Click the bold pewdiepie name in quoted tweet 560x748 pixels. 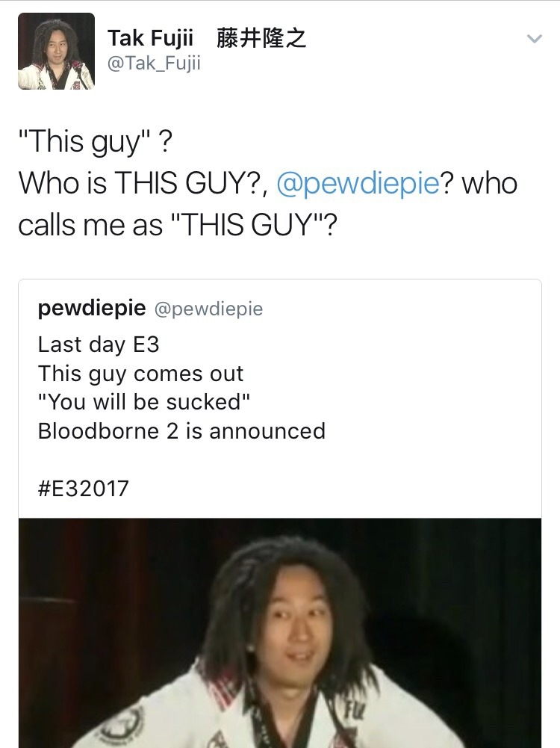tap(92, 308)
